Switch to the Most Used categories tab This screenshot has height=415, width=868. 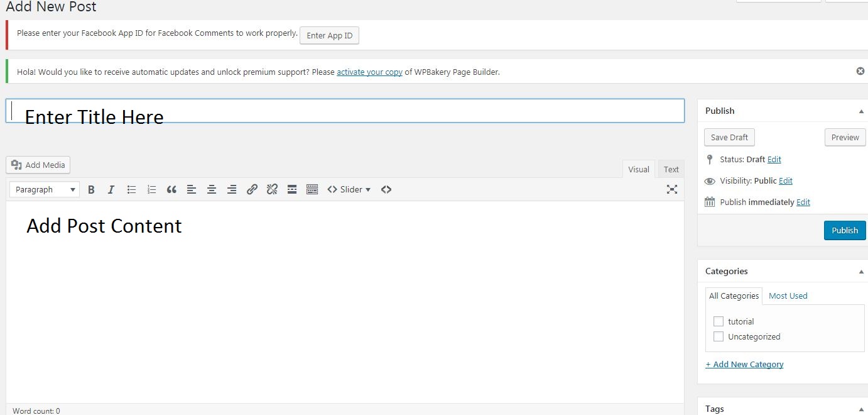(788, 296)
